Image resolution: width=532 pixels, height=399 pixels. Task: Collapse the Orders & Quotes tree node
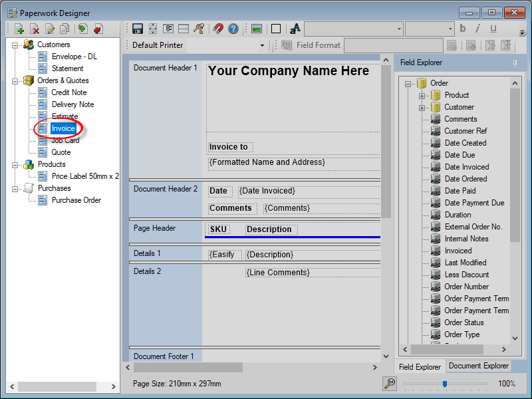click(x=15, y=80)
